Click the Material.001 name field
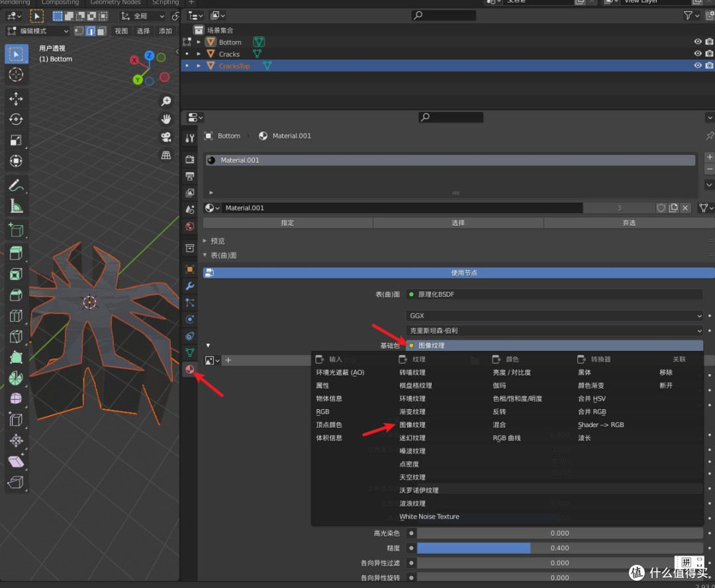The height and width of the screenshot is (588, 715). (403, 208)
